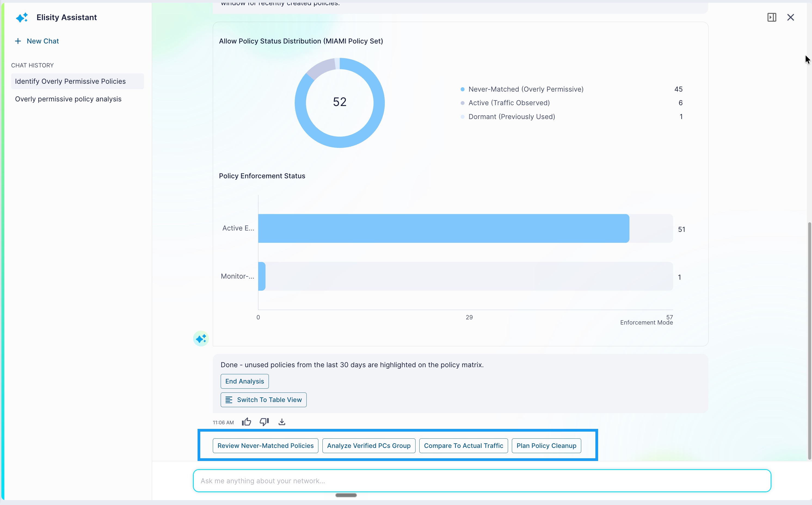The width and height of the screenshot is (812, 505).
Task: Focus the Ask me anything input field
Action: coord(482,481)
